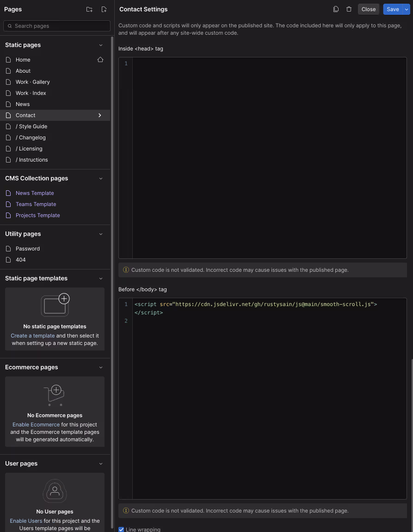Image resolution: width=413 pixels, height=532 pixels.
Task: Click the purple icon next to Projects Template
Action: (x=8, y=215)
